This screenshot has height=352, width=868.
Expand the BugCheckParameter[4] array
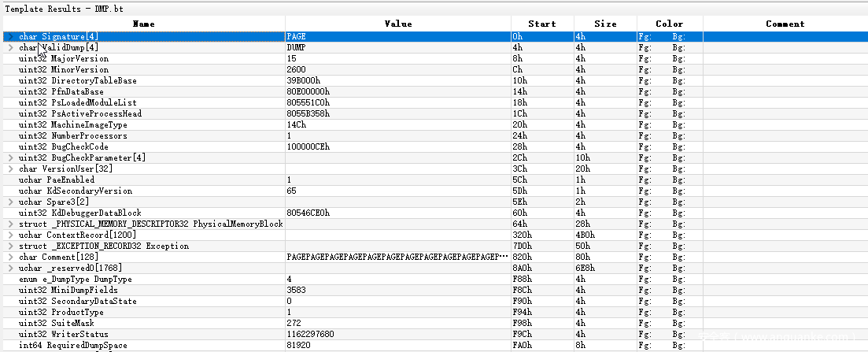pos(10,158)
